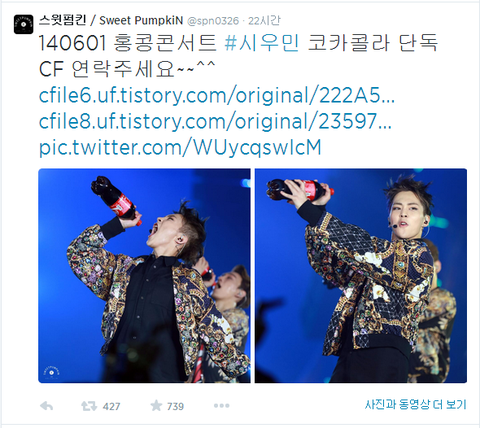Click the favorite star icon

[156, 406]
